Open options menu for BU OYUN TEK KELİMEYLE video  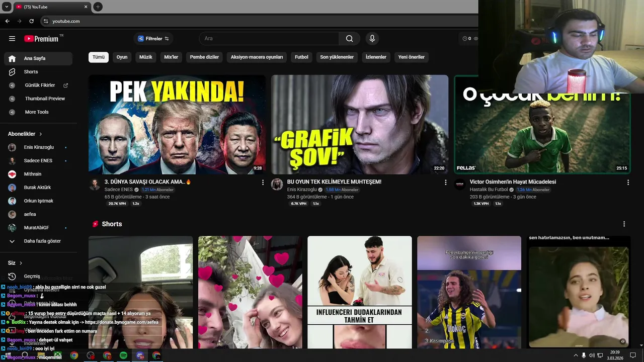tap(445, 183)
